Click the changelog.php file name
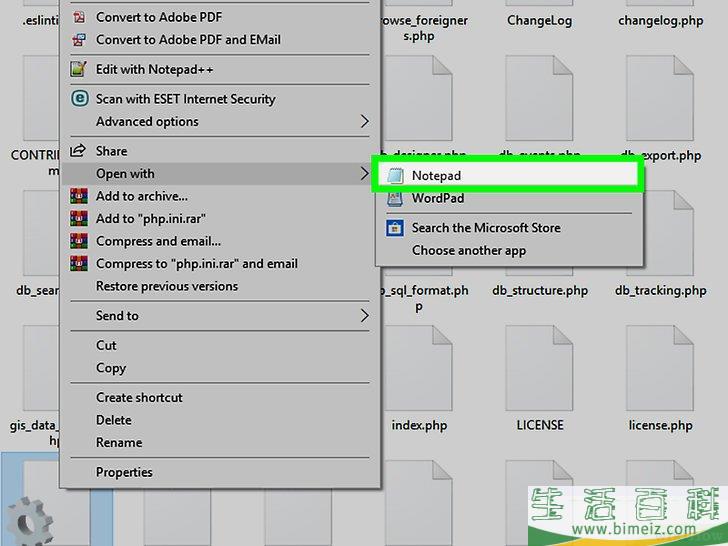Image resolution: width=728 pixels, height=546 pixels. (660, 21)
